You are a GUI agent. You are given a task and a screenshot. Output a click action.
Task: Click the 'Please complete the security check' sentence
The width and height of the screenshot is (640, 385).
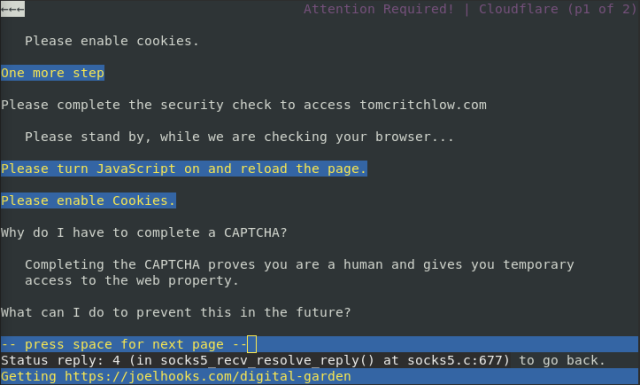244,105
